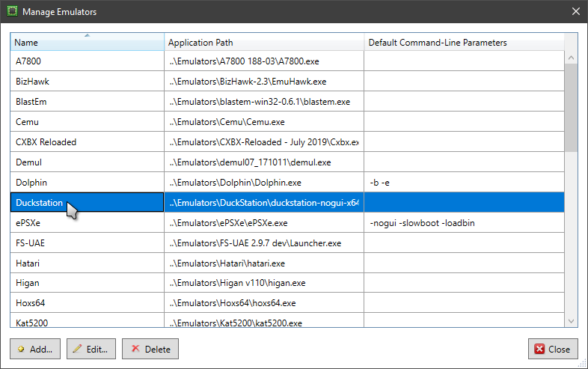Click the Cemu.exe application path cell
This screenshot has width=588, height=369.
click(264, 121)
